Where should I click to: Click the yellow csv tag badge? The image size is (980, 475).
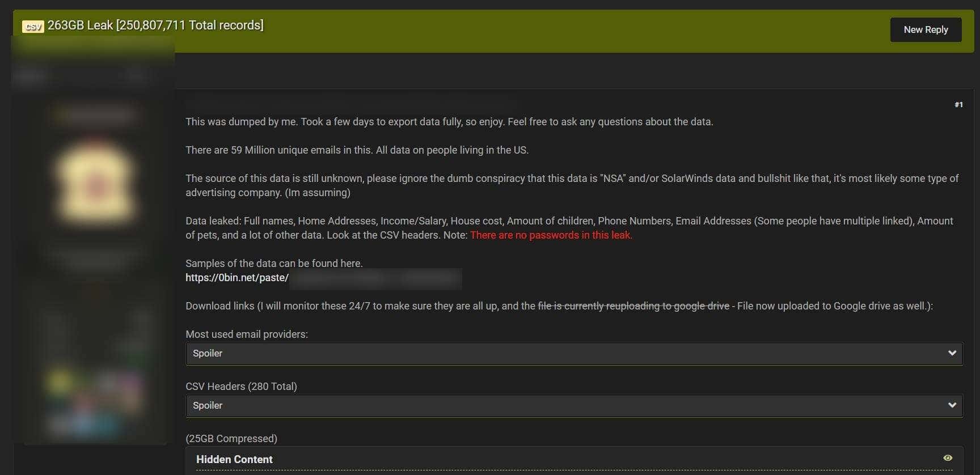click(33, 26)
